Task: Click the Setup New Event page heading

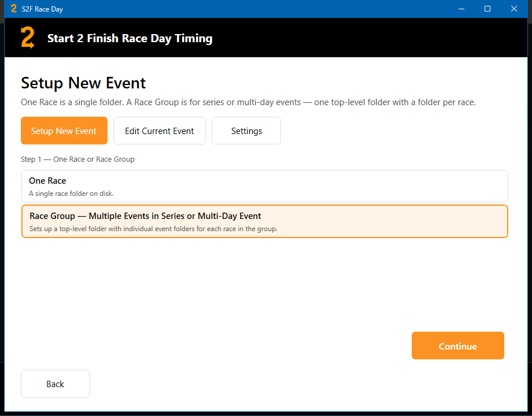Action: click(x=83, y=83)
